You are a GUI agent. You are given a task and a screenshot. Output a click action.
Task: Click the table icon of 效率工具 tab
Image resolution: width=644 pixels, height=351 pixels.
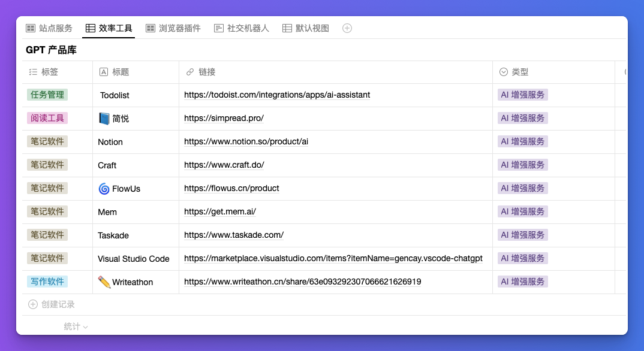(x=91, y=28)
